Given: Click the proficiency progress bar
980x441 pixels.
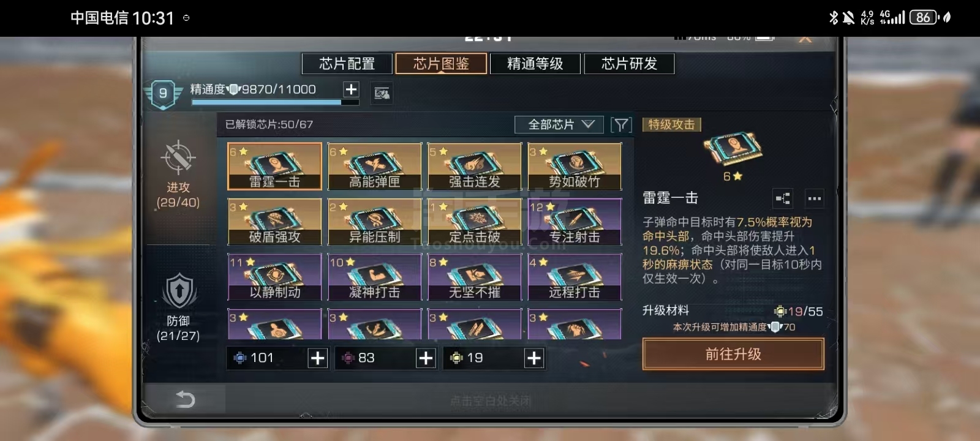Looking at the screenshot, I should [275, 102].
